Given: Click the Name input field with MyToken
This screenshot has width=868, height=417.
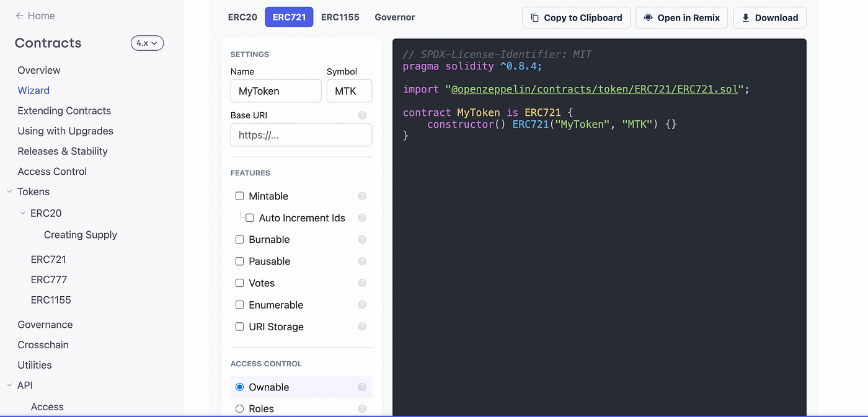Looking at the screenshot, I should pyautogui.click(x=276, y=90).
